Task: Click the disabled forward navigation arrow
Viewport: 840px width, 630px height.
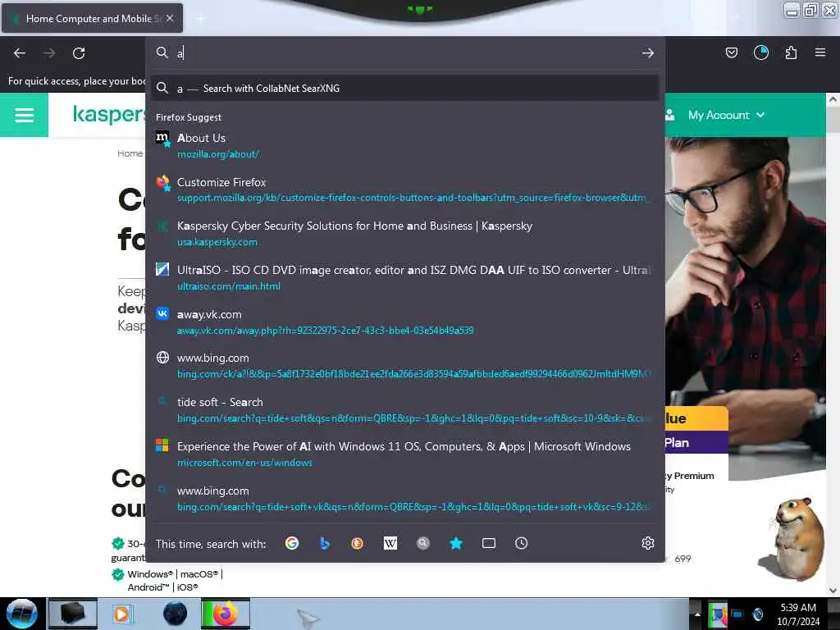Action: click(48, 53)
